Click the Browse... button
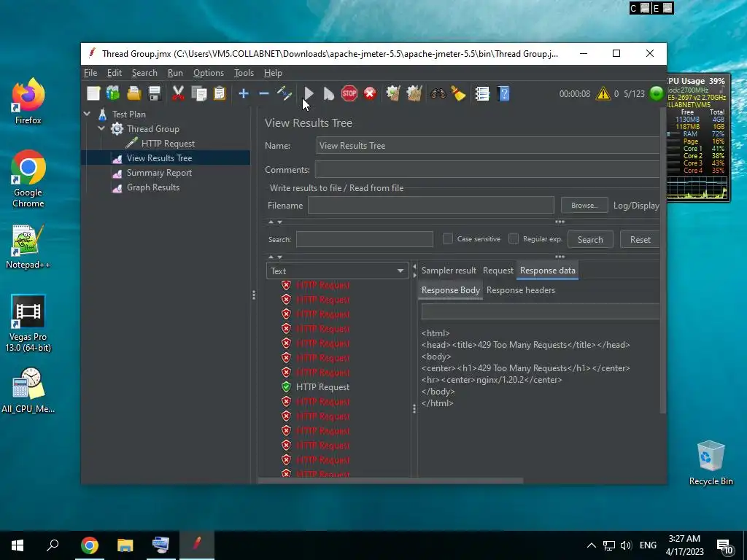 click(584, 205)
